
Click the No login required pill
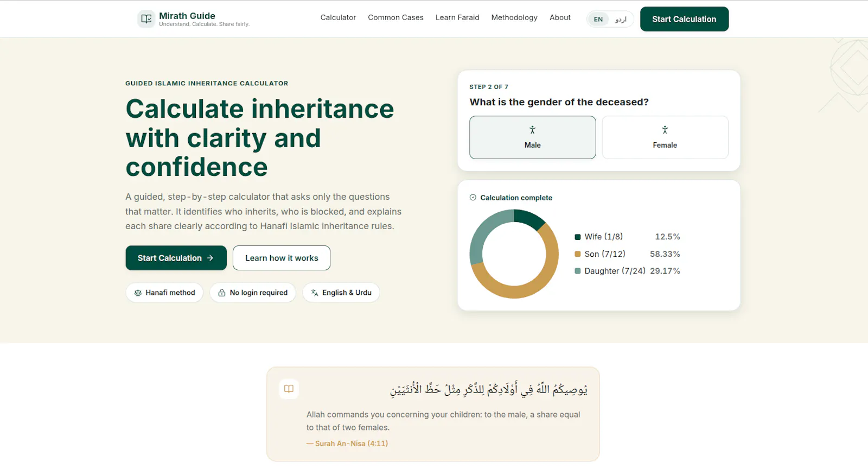[253, 293]
